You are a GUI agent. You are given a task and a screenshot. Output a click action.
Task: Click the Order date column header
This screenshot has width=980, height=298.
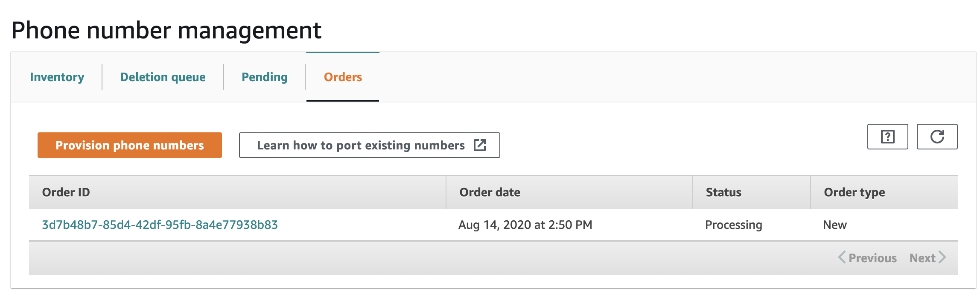490,193
